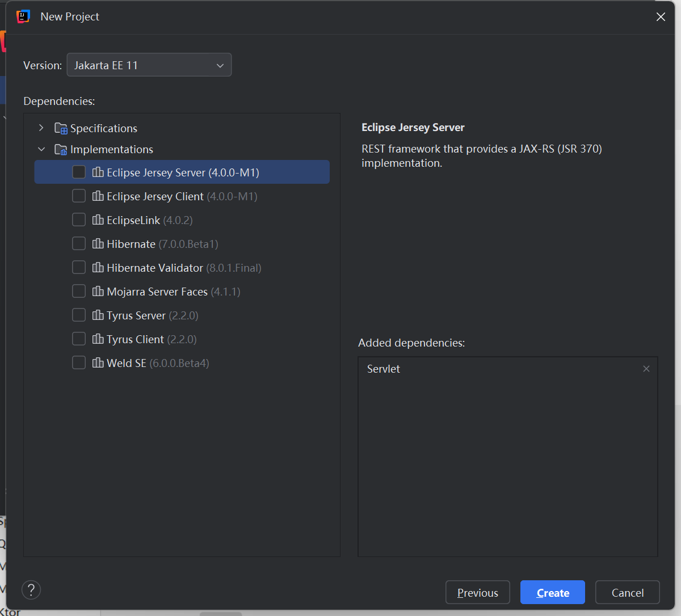Click the Cancel button

click(628, 592)
